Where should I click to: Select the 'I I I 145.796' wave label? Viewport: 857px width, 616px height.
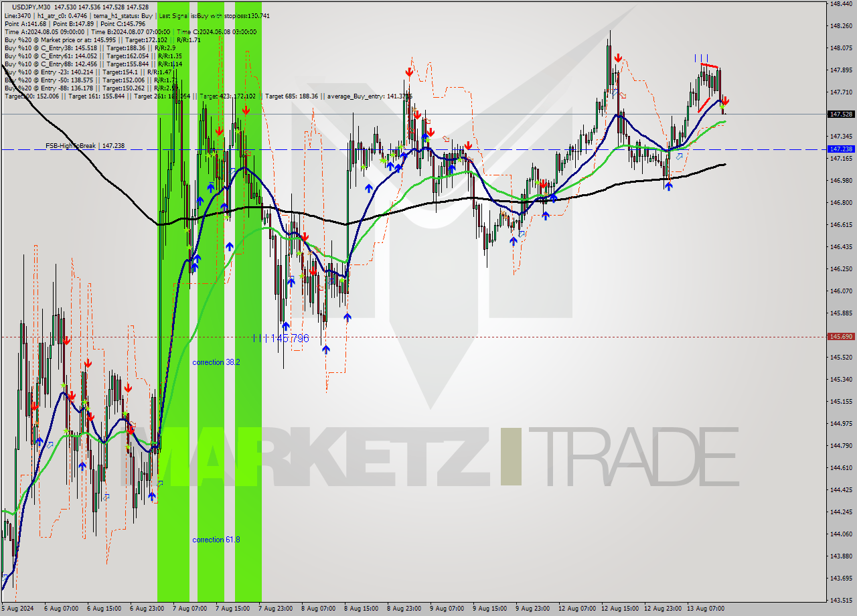[x=281, y=339]
